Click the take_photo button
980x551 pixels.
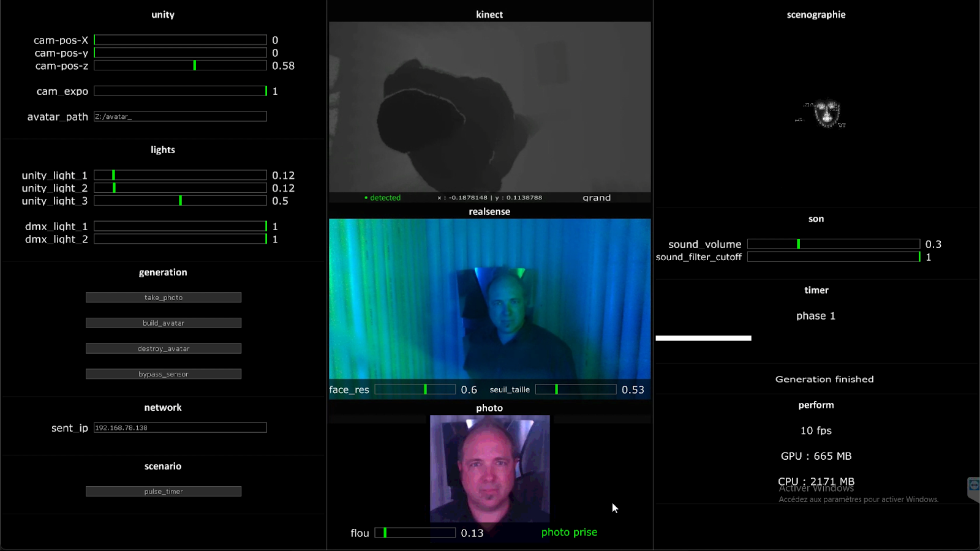(x=163, y=298)
